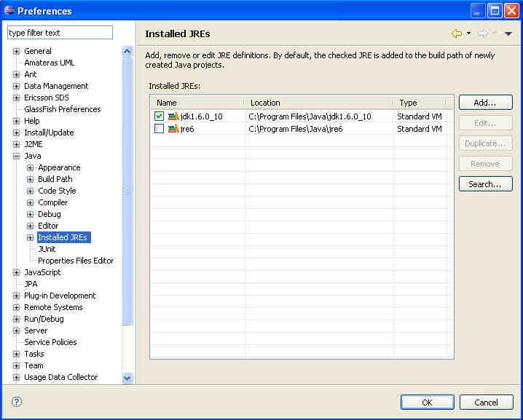The height and width of the screenshot is (420, 523).
Task: Click the preferences tree scrollbar thumb
Action: coord(127,191)
